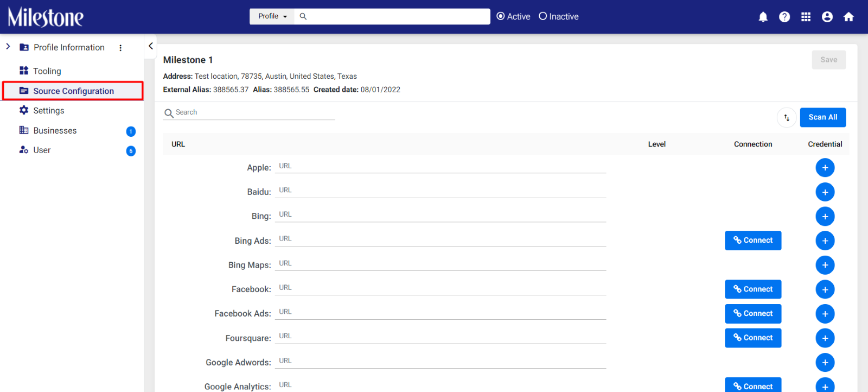Screen dimensions: 868x392
Task: Click the sort arrows button beside Scan All
Action: [787, 117]
